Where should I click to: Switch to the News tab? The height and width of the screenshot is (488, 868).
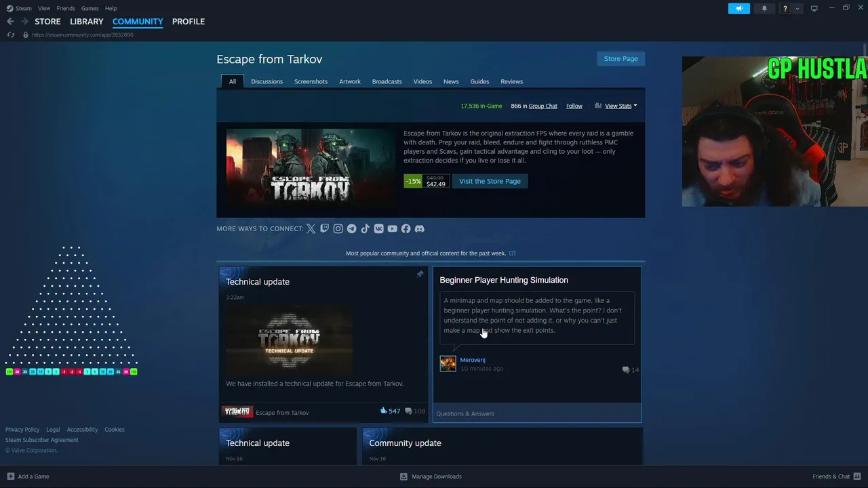coord(451,81)
